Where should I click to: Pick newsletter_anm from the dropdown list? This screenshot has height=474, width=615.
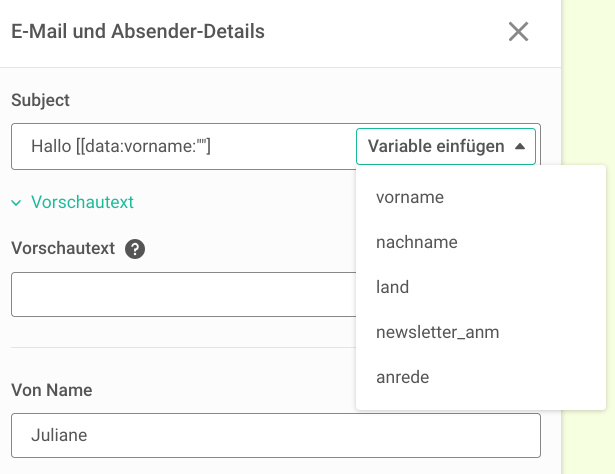[x=437, y=332]
